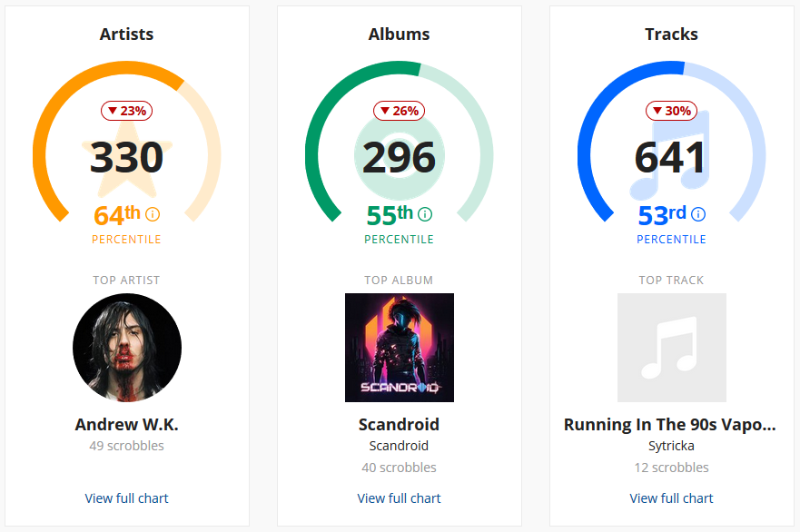Image resolution: width=800 pixels, height=532 pixels.
Task: View full chart for Tracks
Action: pos(671,498)
